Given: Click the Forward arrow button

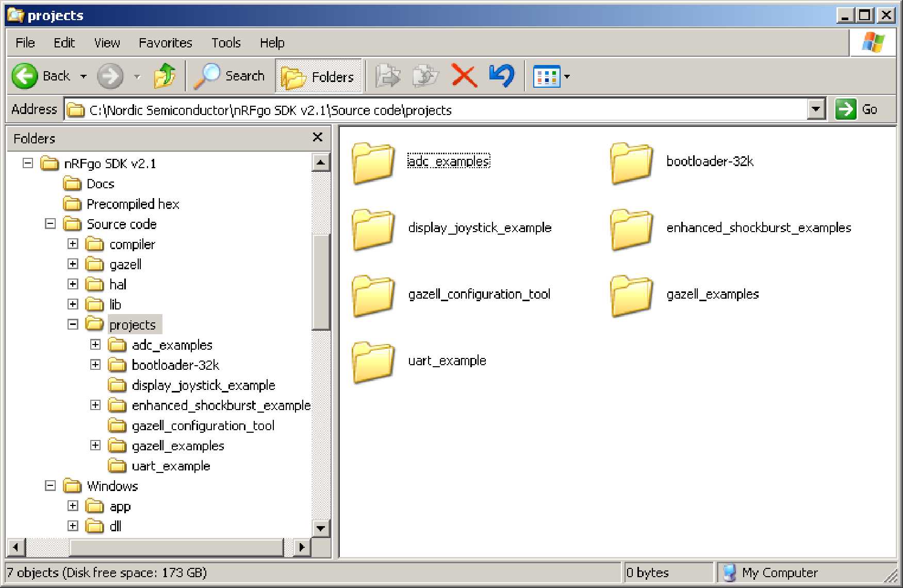Looking at the screenshot, I should click(x=110, y=76).
